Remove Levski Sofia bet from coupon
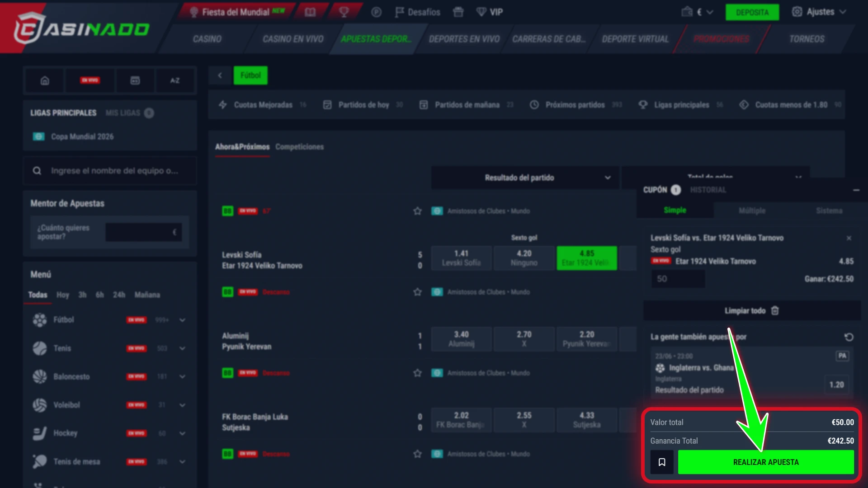Image resolution: width=868 pixels, height=488 pixels. [x=849, y=238]
